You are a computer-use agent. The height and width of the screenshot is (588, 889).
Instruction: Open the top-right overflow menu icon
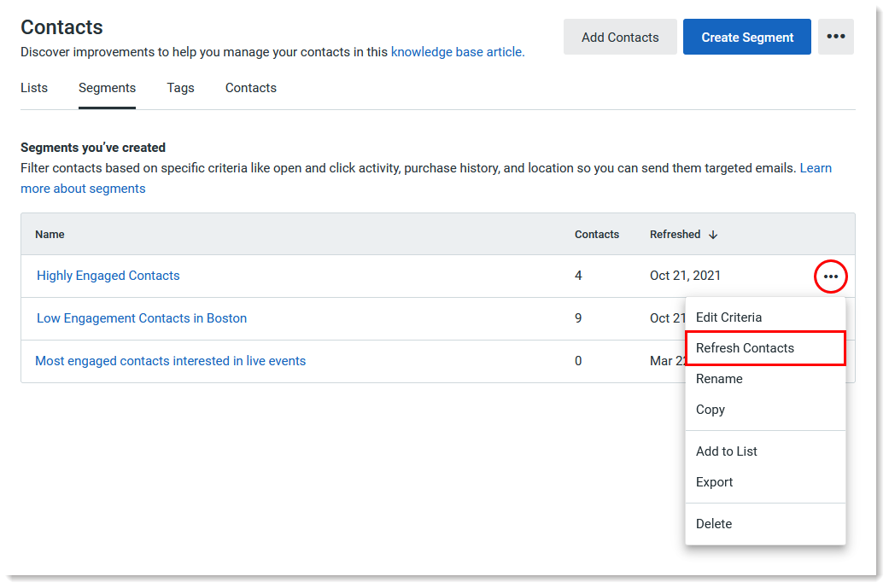836,36
